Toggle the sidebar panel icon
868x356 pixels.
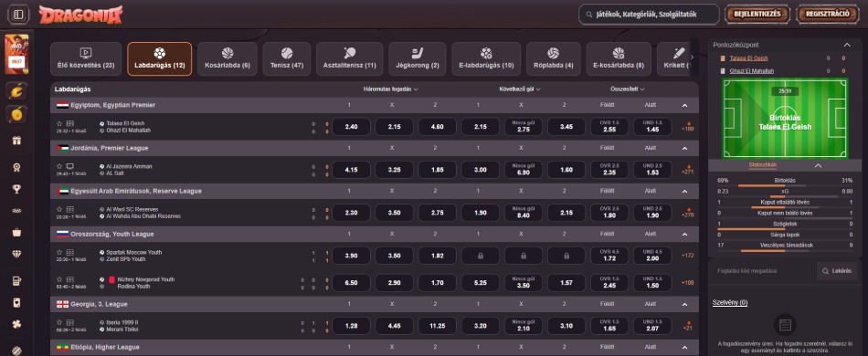pyautogui.click(x=18, y=15)
